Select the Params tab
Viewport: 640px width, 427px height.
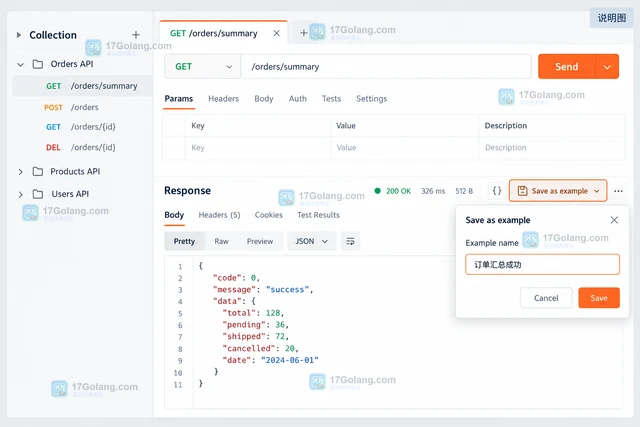coord(179,99)
